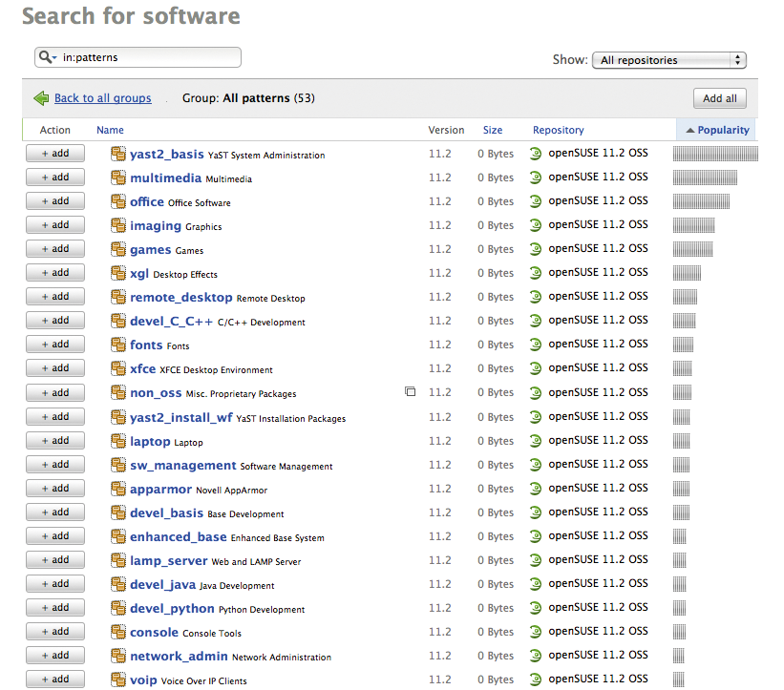
Task: Add the office pattern
Action: pos(54,200)
